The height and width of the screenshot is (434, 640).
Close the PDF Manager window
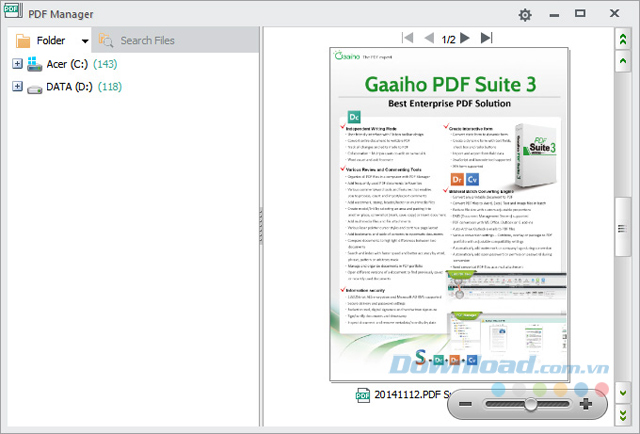pos(614,13)
